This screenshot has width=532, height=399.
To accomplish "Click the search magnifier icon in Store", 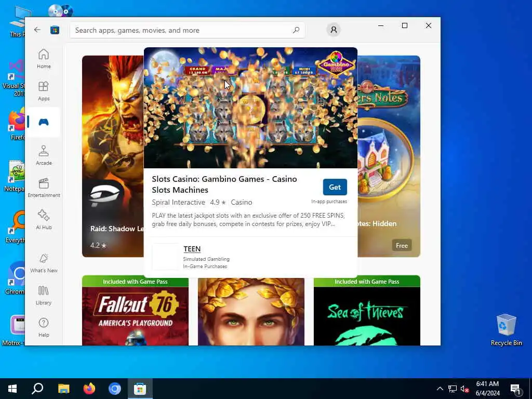I will tap(296, 30).
